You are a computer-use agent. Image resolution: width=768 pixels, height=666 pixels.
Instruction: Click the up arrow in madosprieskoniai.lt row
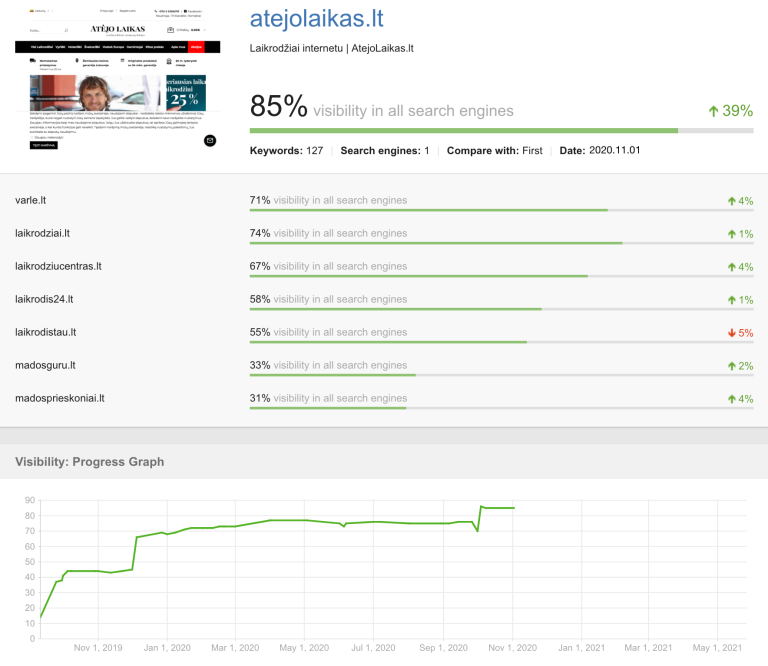[x=732, y=399]
